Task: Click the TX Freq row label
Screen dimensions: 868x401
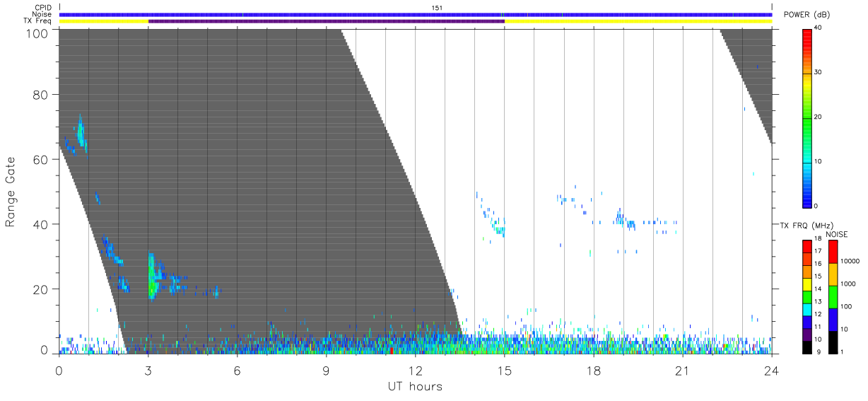Action: [38, 21]
